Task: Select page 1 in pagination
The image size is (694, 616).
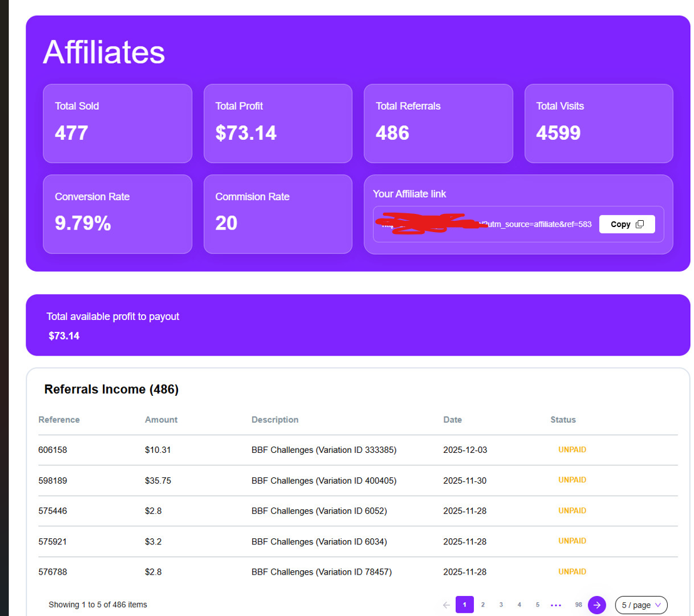Action: pyautogui.click(x=465, y=605)
